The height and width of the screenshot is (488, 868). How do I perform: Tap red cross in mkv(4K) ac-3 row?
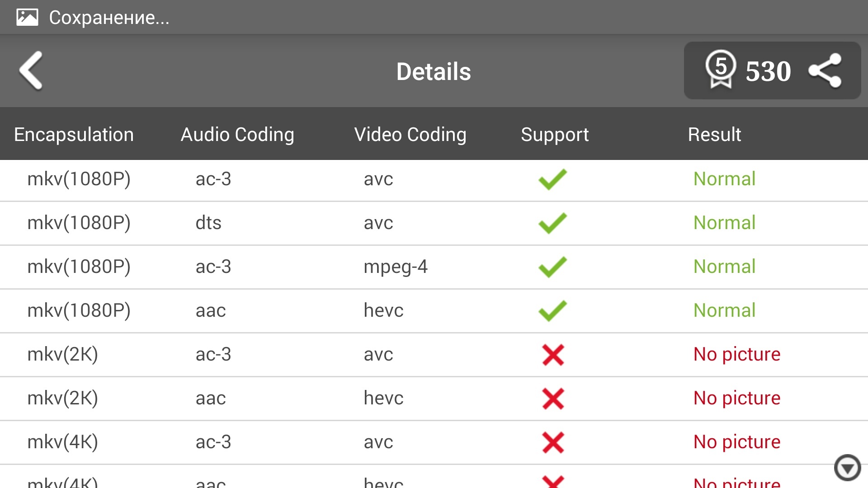[x=553, y=442]
